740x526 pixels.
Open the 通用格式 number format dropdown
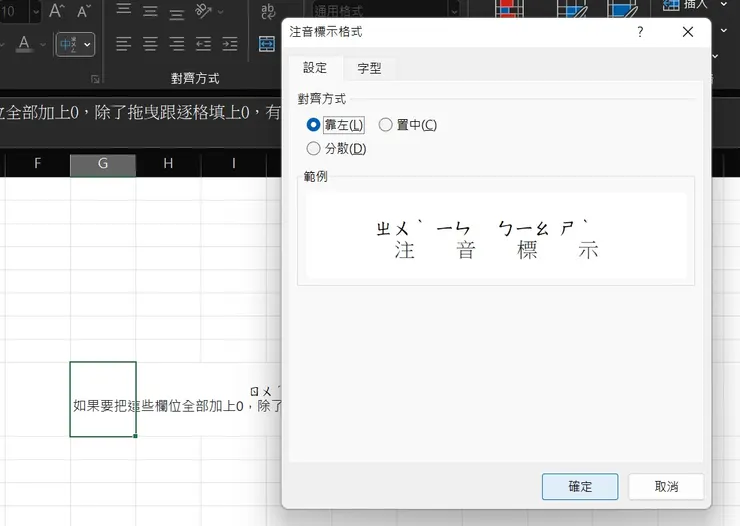coord(454,11)
